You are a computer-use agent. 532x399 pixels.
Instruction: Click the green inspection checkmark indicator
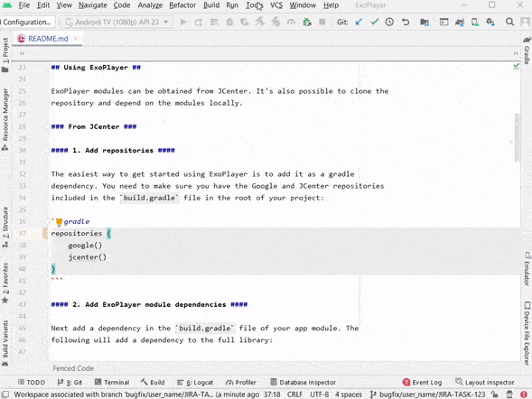(516, 67)
